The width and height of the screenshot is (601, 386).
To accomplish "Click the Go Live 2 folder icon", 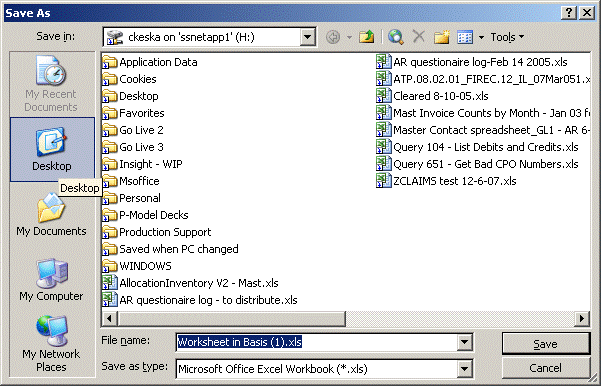I will click(x=110, y=130).
